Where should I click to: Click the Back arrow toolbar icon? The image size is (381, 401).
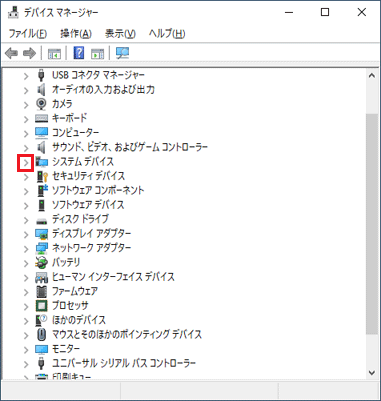tap(12, 53)
